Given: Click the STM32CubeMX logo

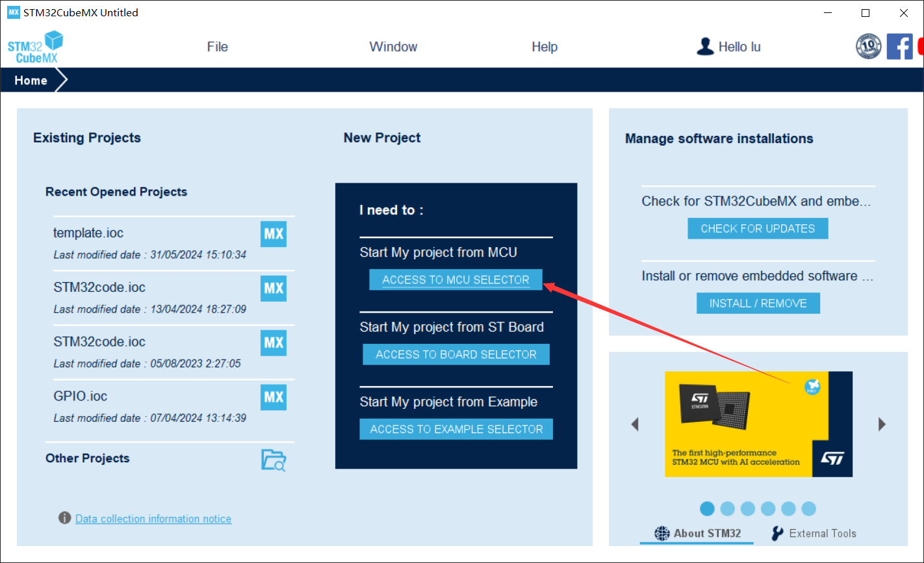Looking at the screenshot, I should click(x=36, y=47).
